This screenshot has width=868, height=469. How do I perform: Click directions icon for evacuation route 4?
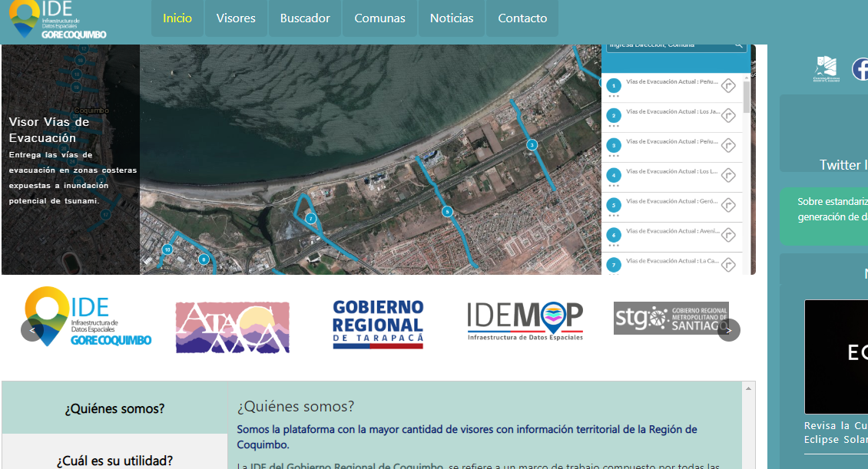(728, 175)
